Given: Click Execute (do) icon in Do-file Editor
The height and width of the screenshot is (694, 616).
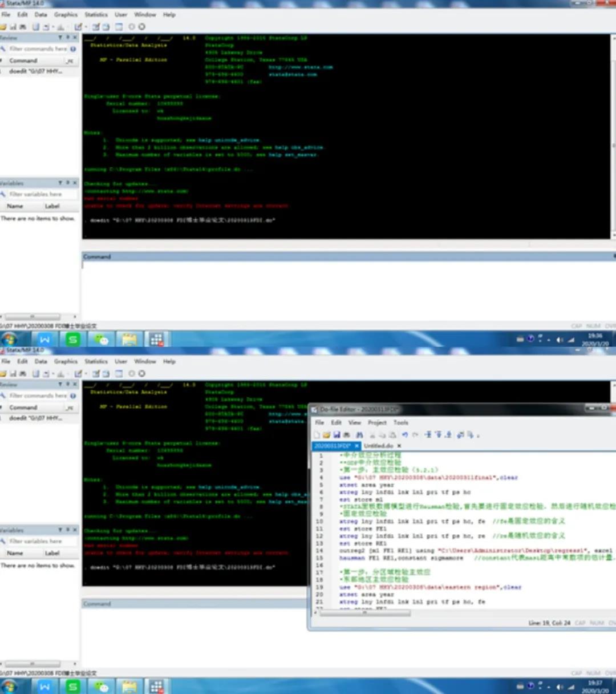Looking at the screenshot, I should [471, 435].
